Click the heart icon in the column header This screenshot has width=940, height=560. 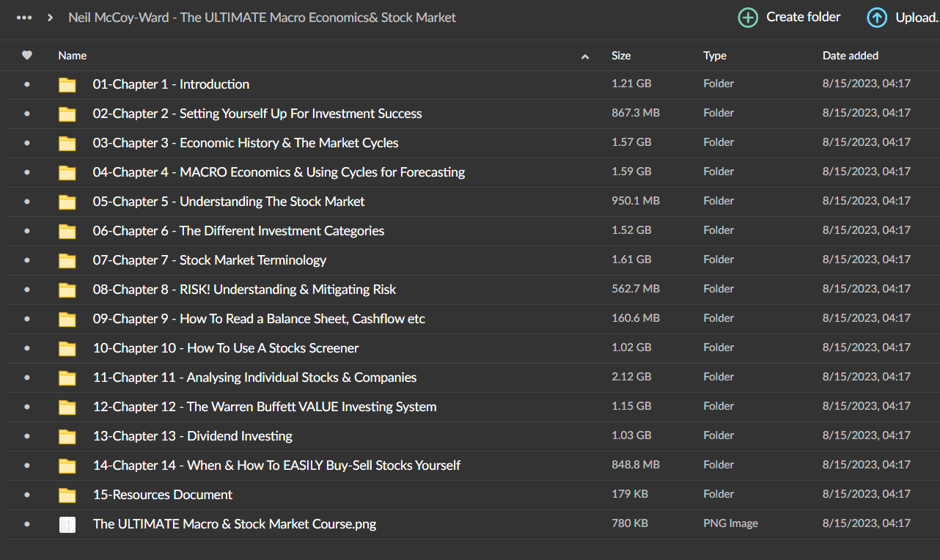tap(27, 55)
